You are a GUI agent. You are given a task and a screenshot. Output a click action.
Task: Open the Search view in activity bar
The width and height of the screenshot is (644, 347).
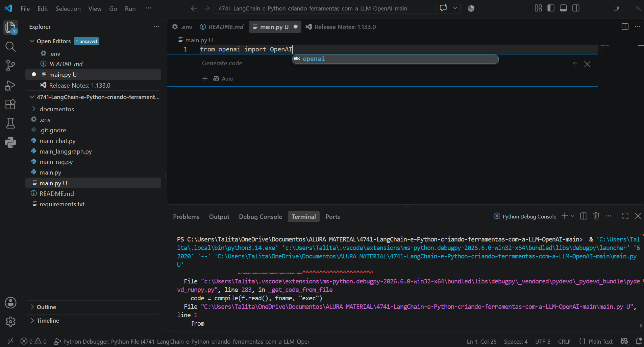pos(10,47)
